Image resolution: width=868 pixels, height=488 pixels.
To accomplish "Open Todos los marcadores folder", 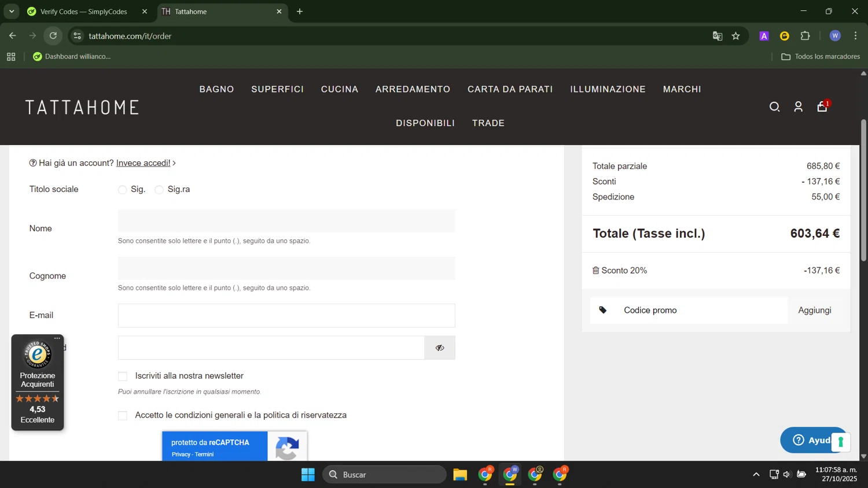I will coord(821,57).
